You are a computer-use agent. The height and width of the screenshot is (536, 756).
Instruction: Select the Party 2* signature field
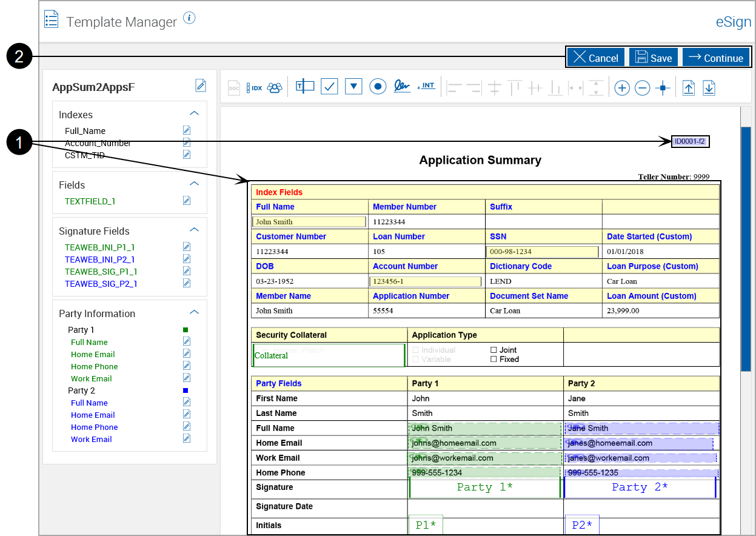640,487
